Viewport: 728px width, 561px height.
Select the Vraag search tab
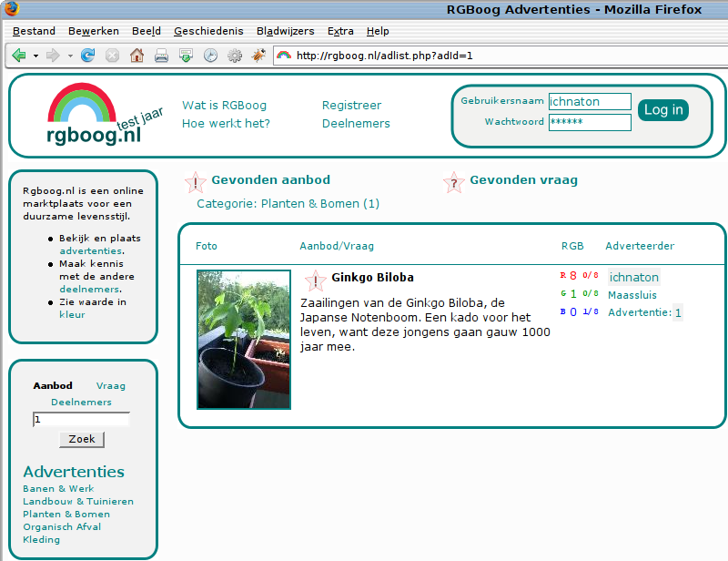tap(110, 386)
